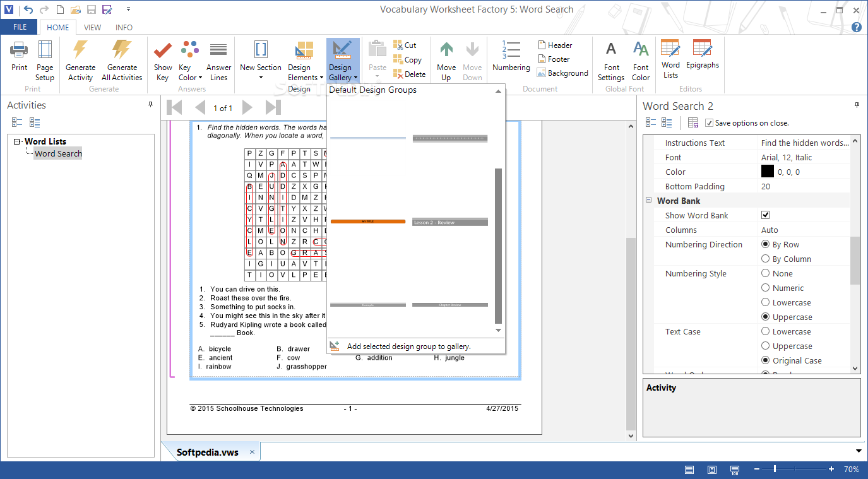Click Generate Activity lightning icon
This screenshot has height=479, width=868.
pyautogui.click(x=80, y=50)
